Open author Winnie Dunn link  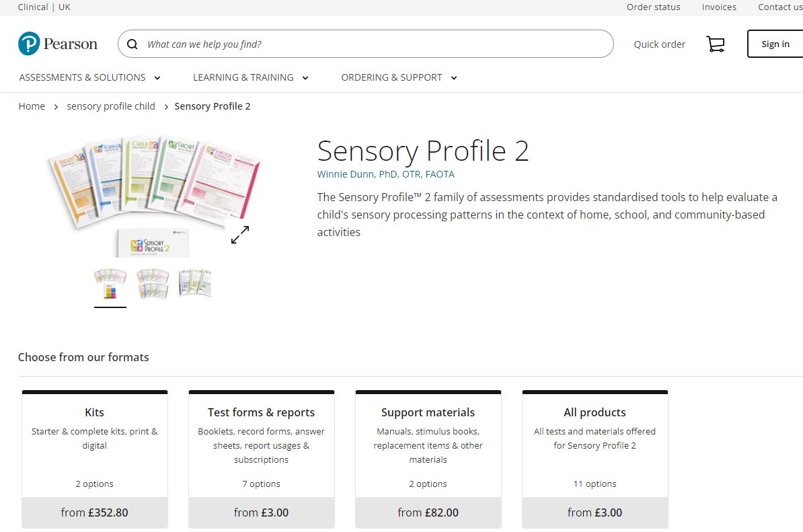tap(386, 174)
